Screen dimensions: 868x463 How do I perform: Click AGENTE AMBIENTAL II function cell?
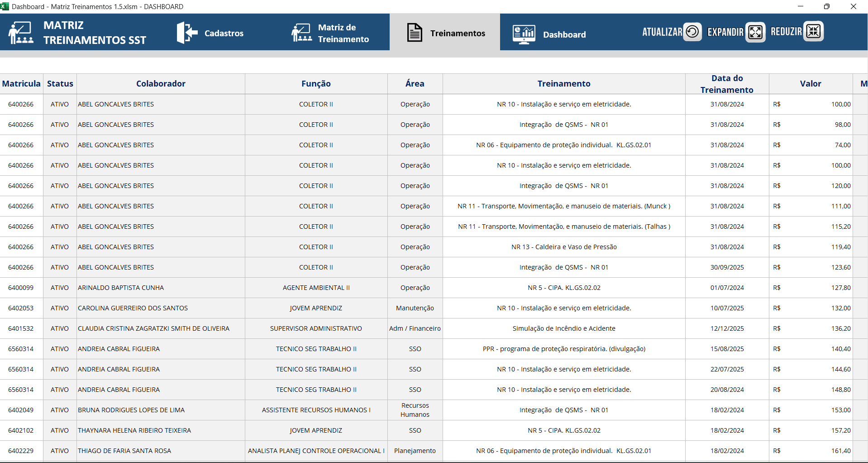[x=316, y=288]
